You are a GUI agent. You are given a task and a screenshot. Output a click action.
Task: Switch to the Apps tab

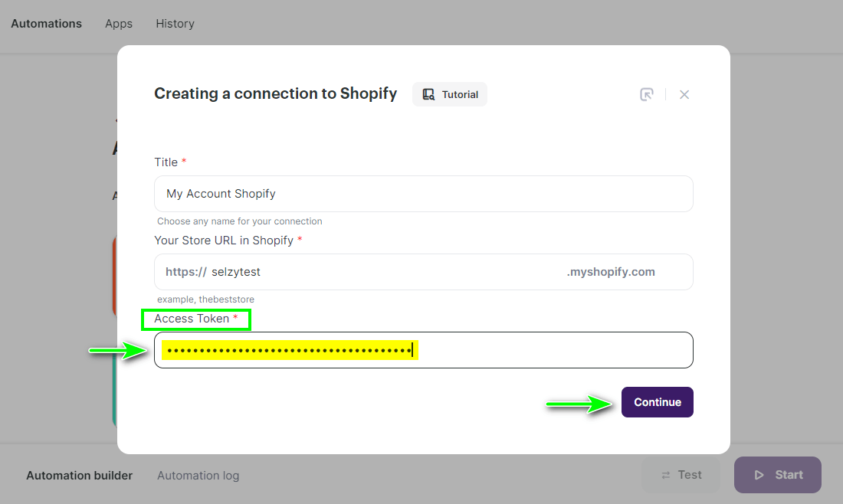(119, 24)
